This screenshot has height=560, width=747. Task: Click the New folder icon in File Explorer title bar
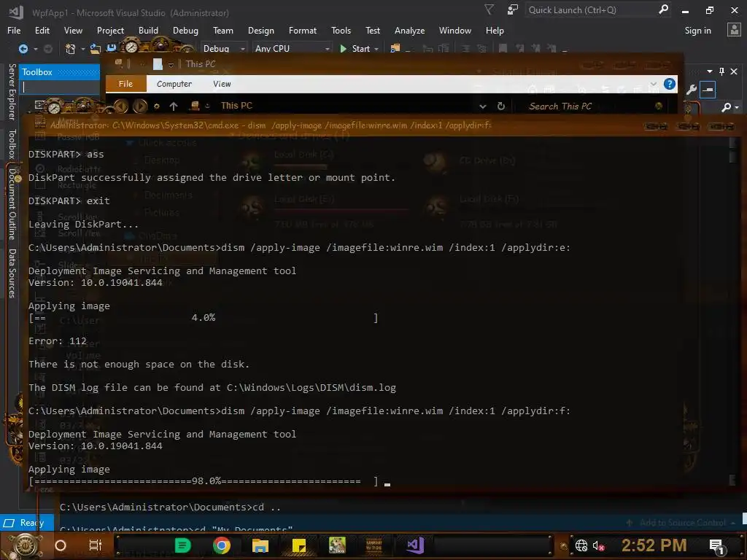point(158,64)
